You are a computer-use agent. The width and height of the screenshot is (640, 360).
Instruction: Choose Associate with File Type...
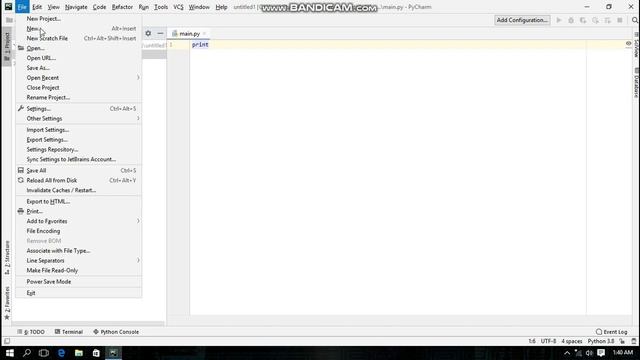(x=79, y=251)
